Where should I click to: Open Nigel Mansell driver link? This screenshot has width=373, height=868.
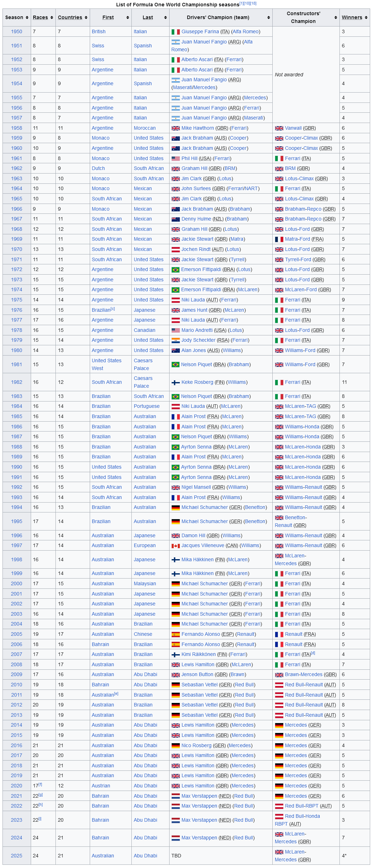196,487
